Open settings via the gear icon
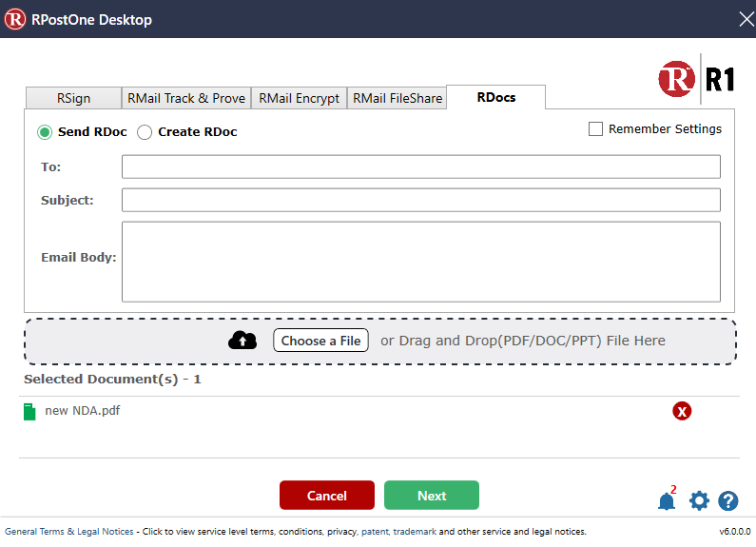This screenshot has height=547, width=756. coord(699,500)
